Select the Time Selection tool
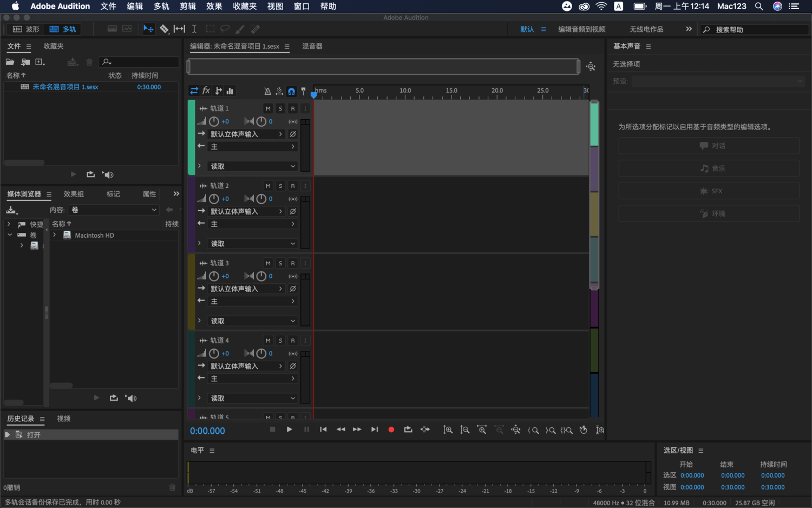This screenshot has height=508, width=812. pyautogui.click(x=194, y=29)
